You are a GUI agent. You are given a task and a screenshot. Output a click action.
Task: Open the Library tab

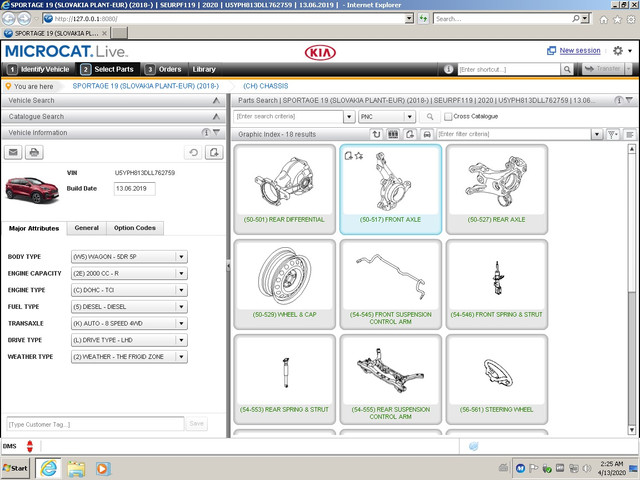[x=204, y=69]
